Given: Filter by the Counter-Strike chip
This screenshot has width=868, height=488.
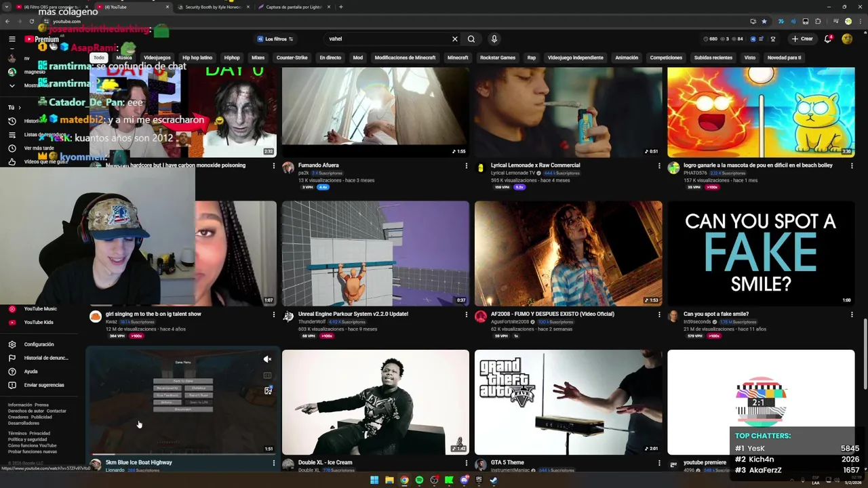Looking at the screenshot, I should click(x=292, y=58).
